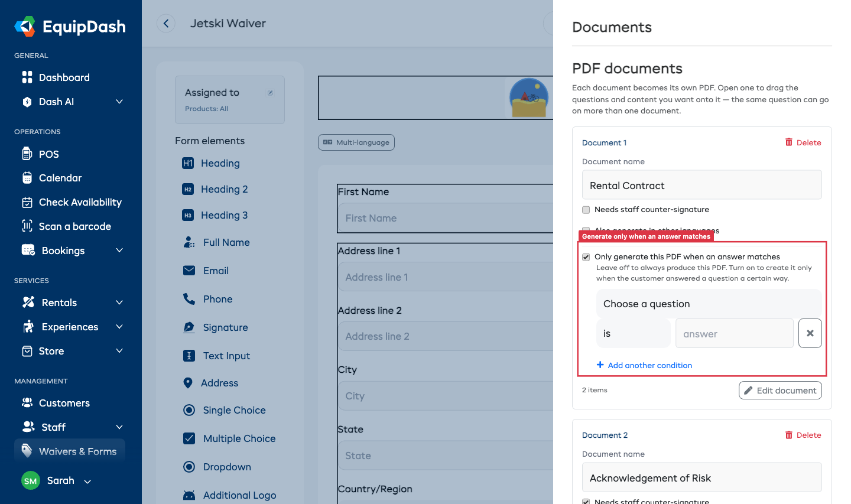Click the Dash AI hexagon icon
This screenshot has height=504, width=851.
click(x=27, y=102)
